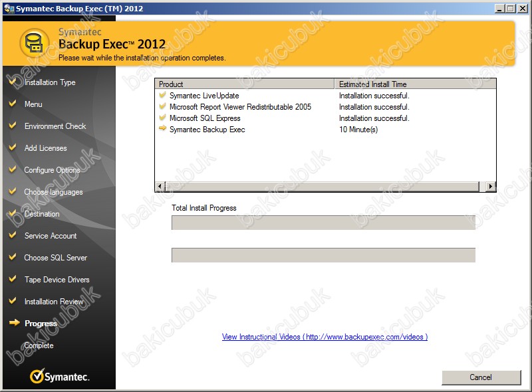Click the checkmark next to Destination
The width and height of the screenshot is (532, 392).
coord(13,213)
